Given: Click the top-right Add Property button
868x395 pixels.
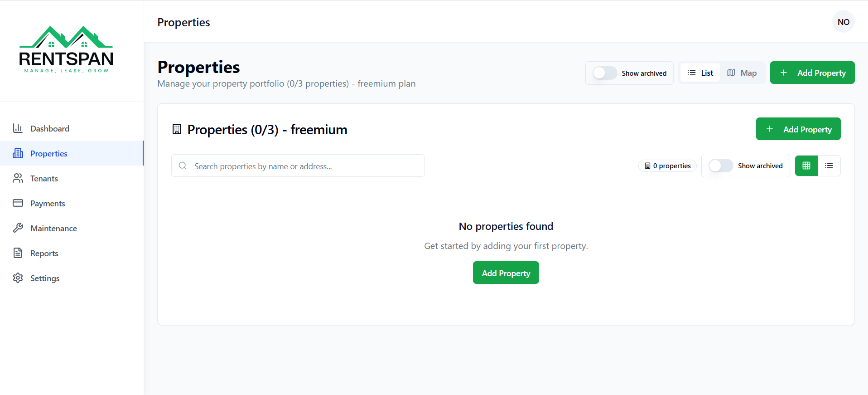Looking at the screenshot, I should [x=812, y=73].
